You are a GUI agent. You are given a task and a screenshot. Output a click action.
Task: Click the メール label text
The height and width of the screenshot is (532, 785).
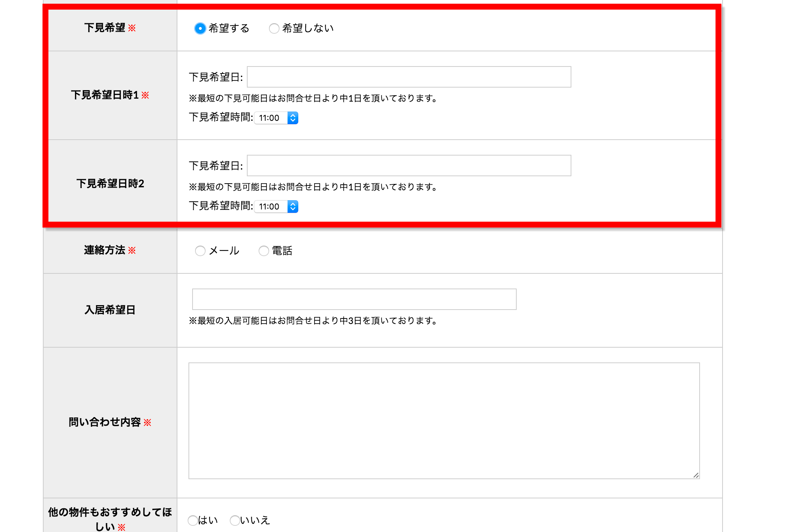pos(224,251)
